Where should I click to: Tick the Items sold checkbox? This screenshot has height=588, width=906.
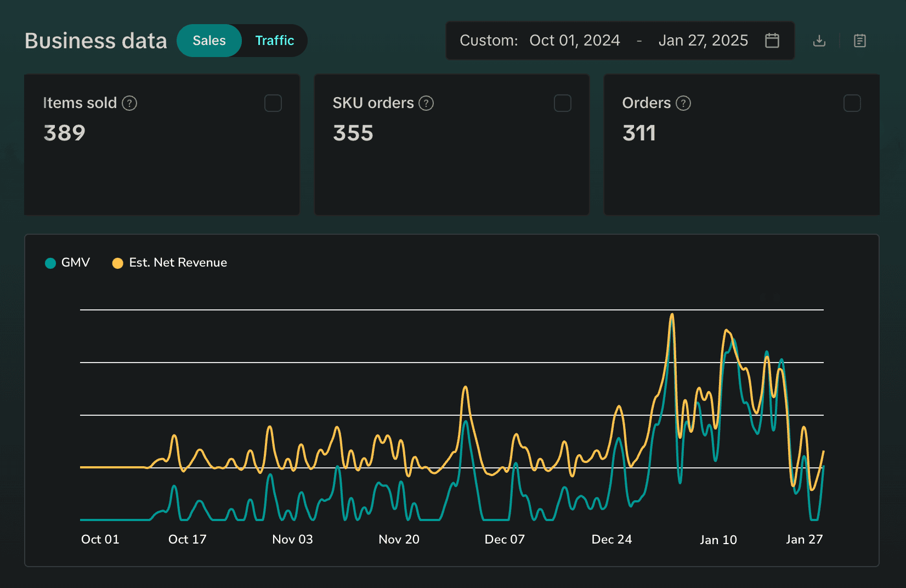(x=273, y=103)
